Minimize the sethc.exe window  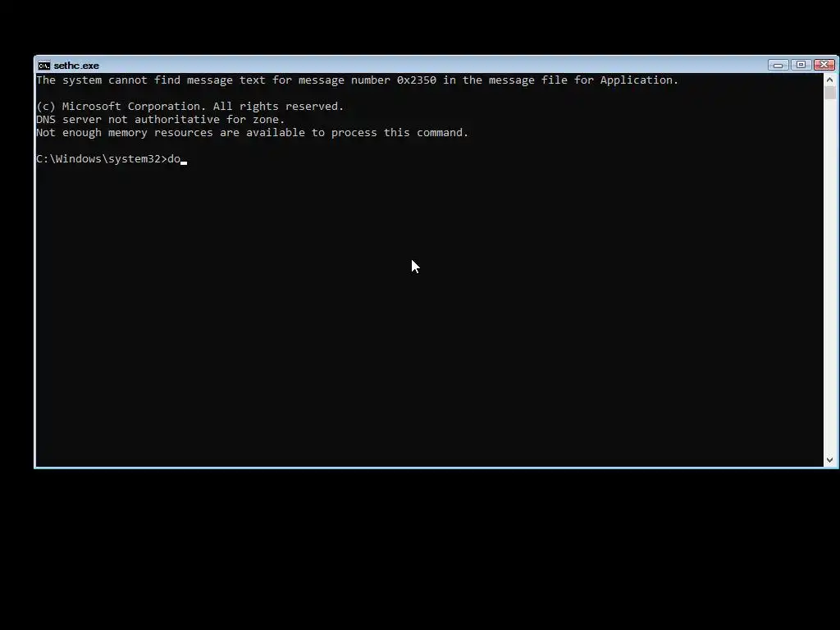(778, 65)
